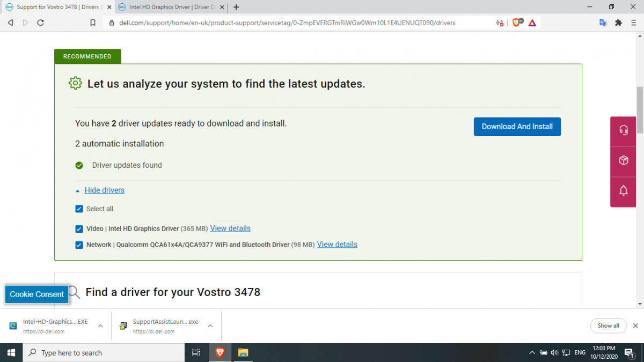Viewport: 644px width, 362px height.
Task: Click the Windows search box
Action: 104,352
